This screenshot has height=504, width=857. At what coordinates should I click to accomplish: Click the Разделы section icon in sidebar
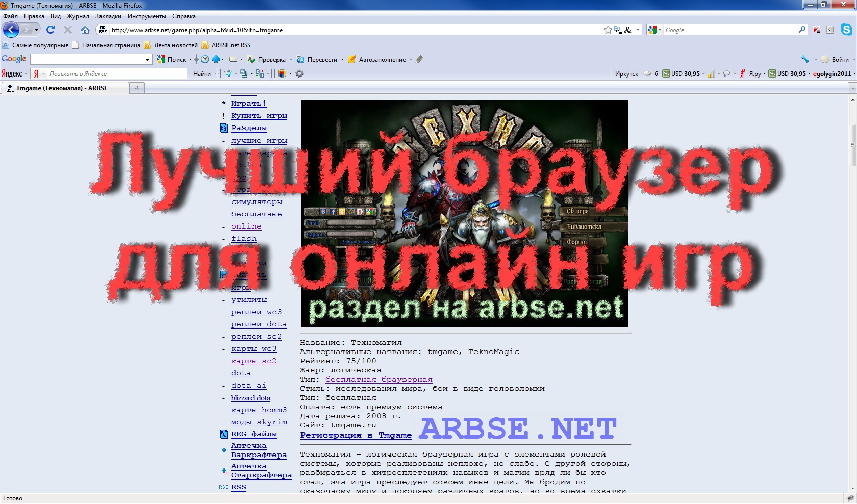224,128
